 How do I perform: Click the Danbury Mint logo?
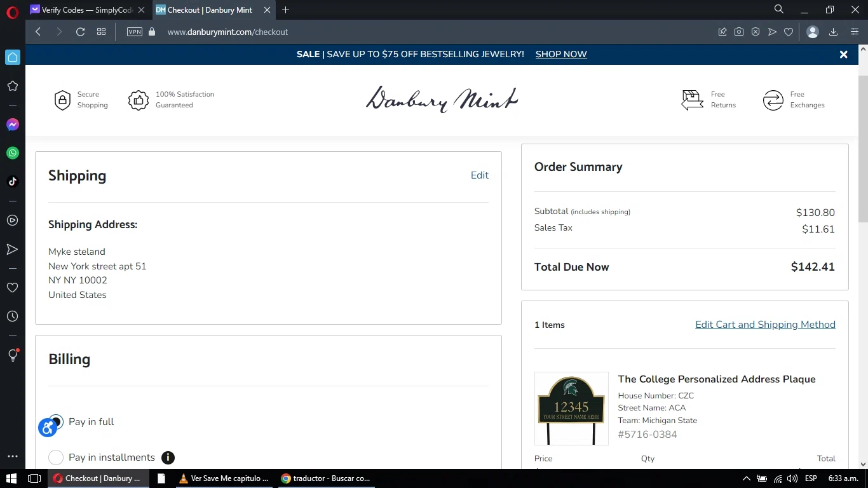pos(442,100)
